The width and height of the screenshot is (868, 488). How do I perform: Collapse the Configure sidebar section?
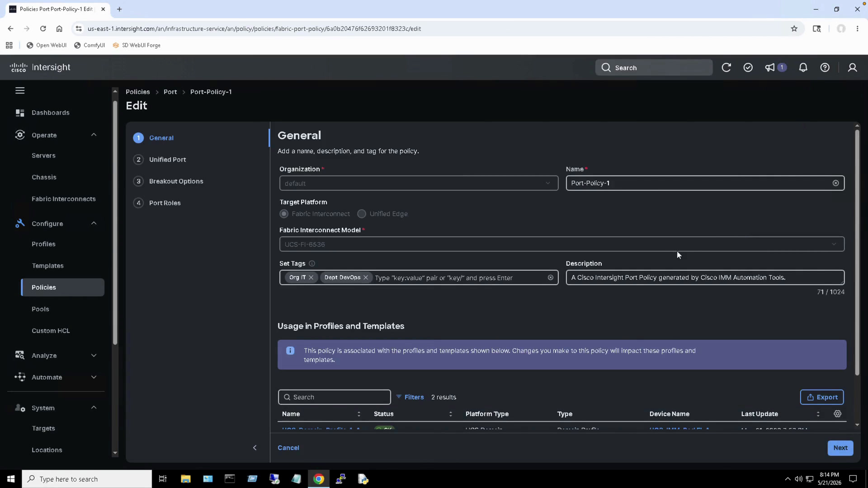(94, 223)
